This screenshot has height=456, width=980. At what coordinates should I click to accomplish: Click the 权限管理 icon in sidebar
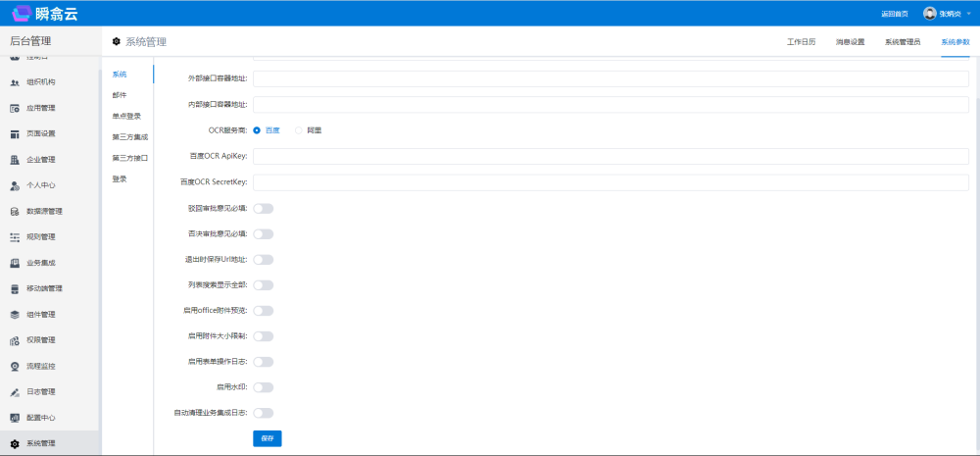pyautogui.click(x=15, y=340)
